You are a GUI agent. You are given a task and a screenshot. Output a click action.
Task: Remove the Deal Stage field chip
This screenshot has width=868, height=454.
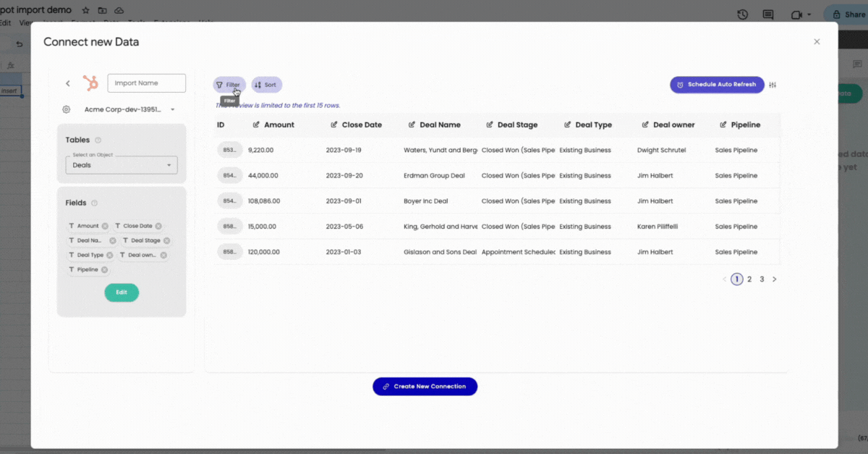(x=166, y=240)
